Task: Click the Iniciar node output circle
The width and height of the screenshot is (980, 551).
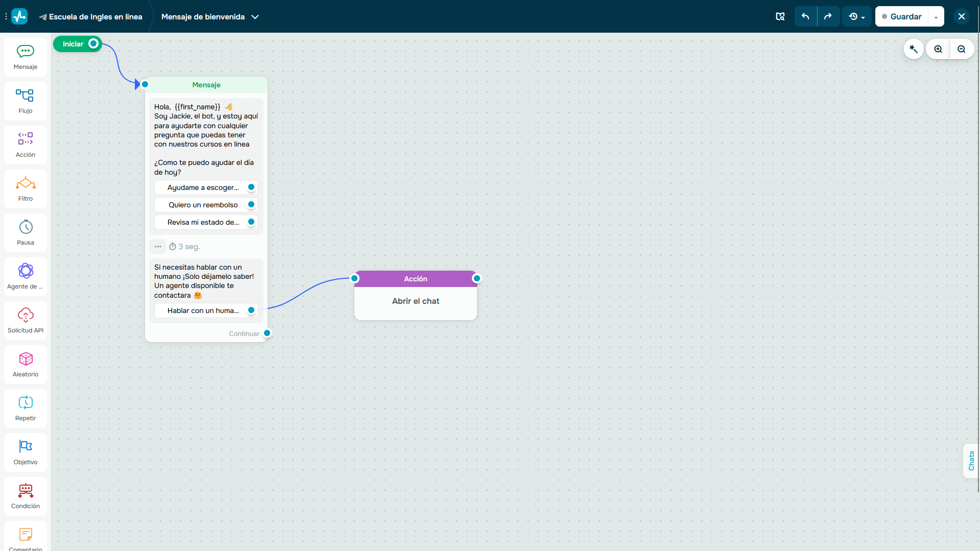Action: (x=93, y=44)
